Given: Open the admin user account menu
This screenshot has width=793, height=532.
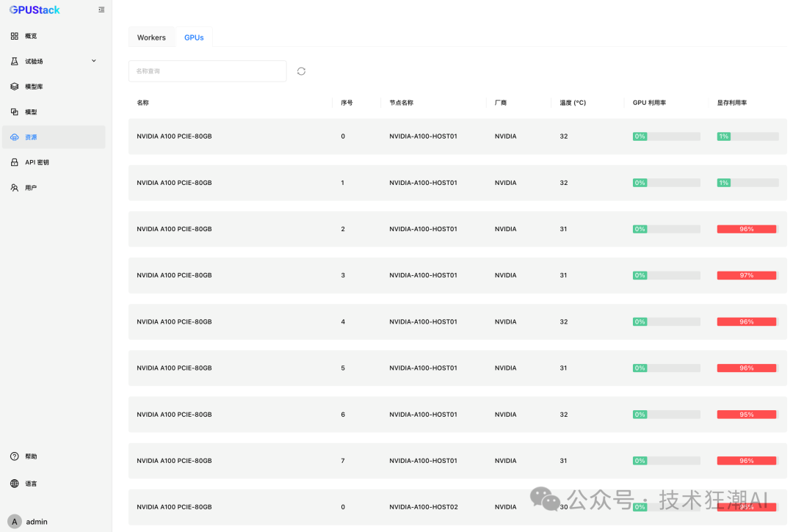Looking at the screenshot, I should 29,522.
